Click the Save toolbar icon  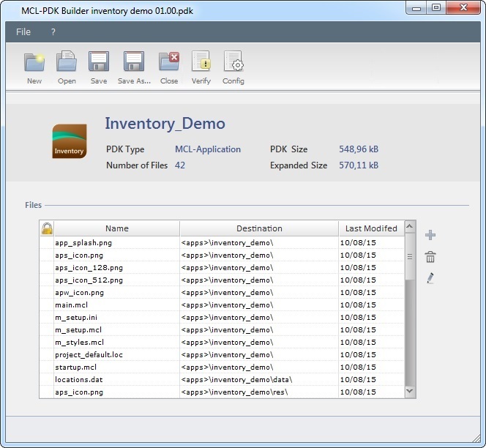pos(99,62)
